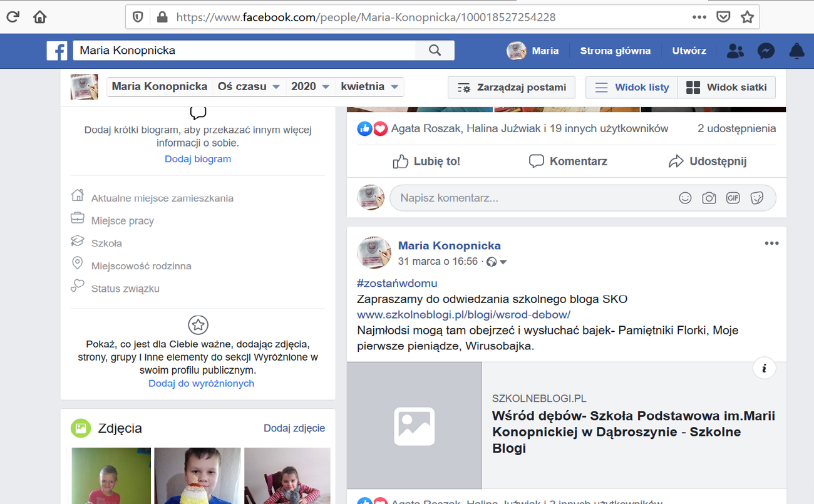Focus the Napisz komentarz input field
Image resolution: width=814 pixels, height=504 pixels.
(582, 198)
